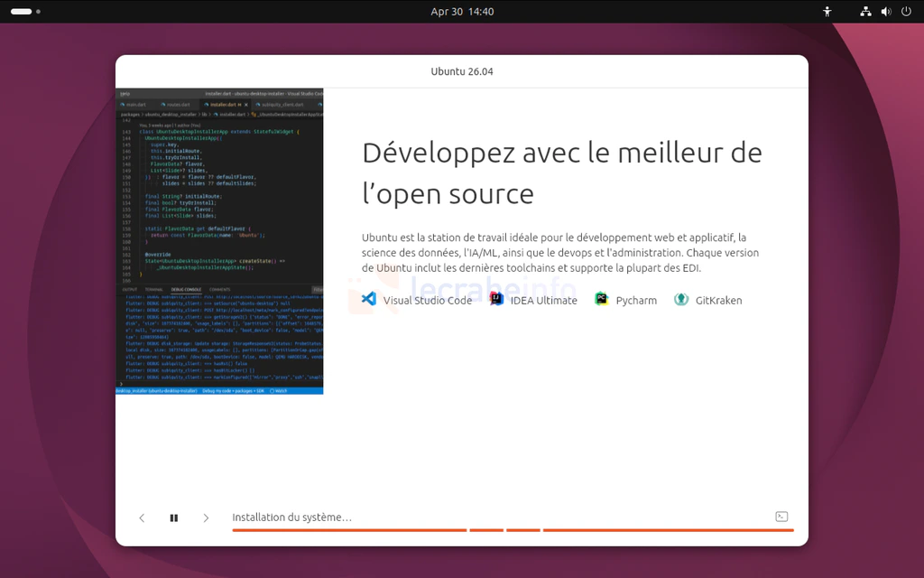Open the accessibility menu in top bar

[x=827, y=12]
